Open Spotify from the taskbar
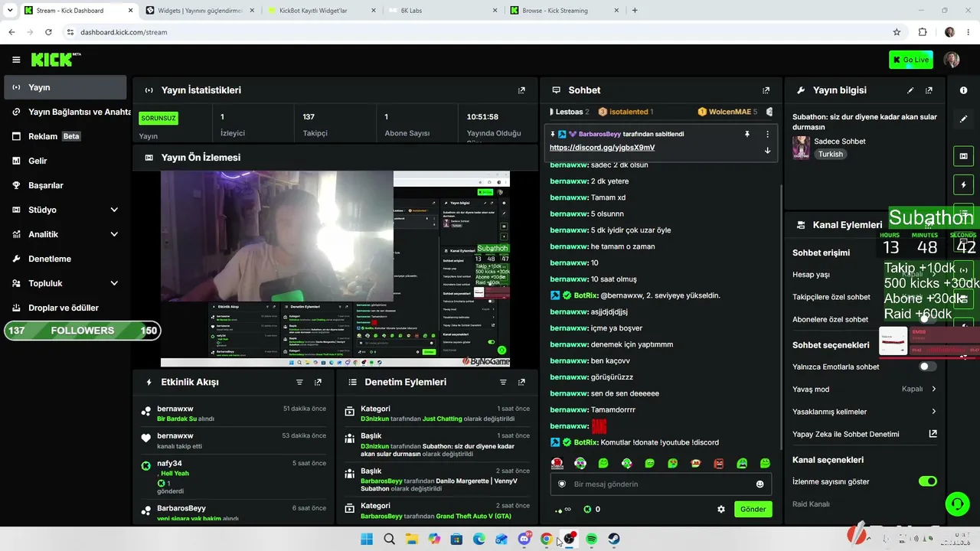The width and height of the screenshot is (980, 551). (x=592, y=539)
